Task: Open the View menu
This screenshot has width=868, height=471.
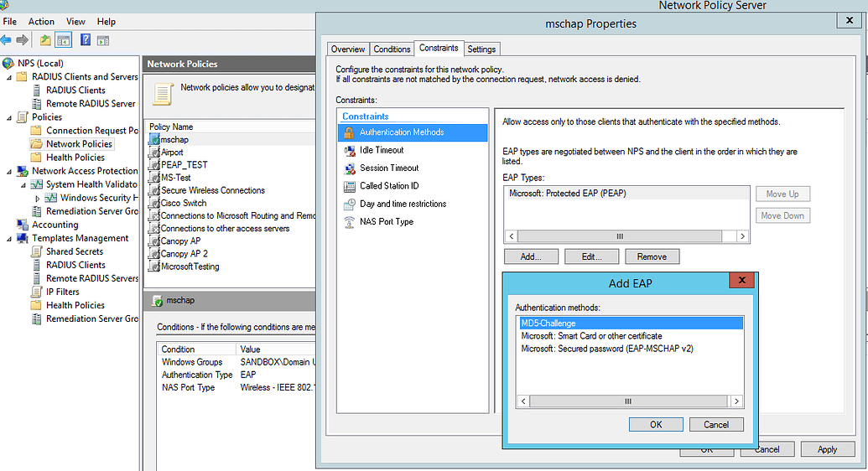Action: (x=75, y=22)
